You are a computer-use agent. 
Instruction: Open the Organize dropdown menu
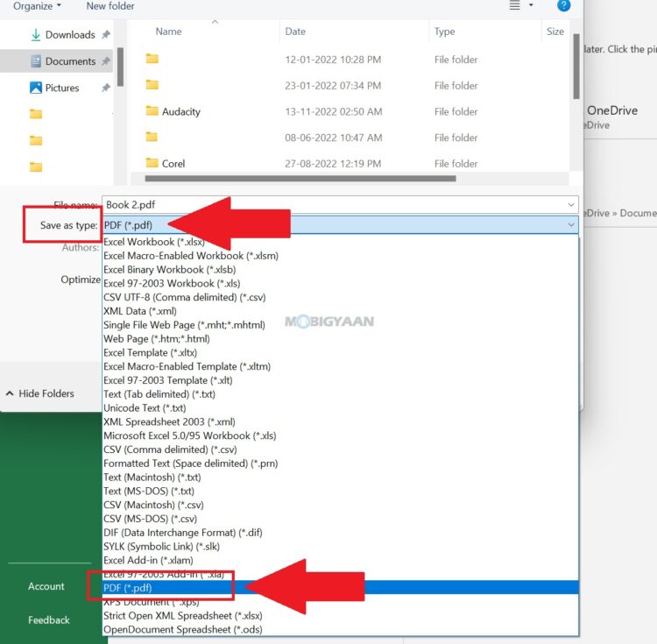point(37,6)
